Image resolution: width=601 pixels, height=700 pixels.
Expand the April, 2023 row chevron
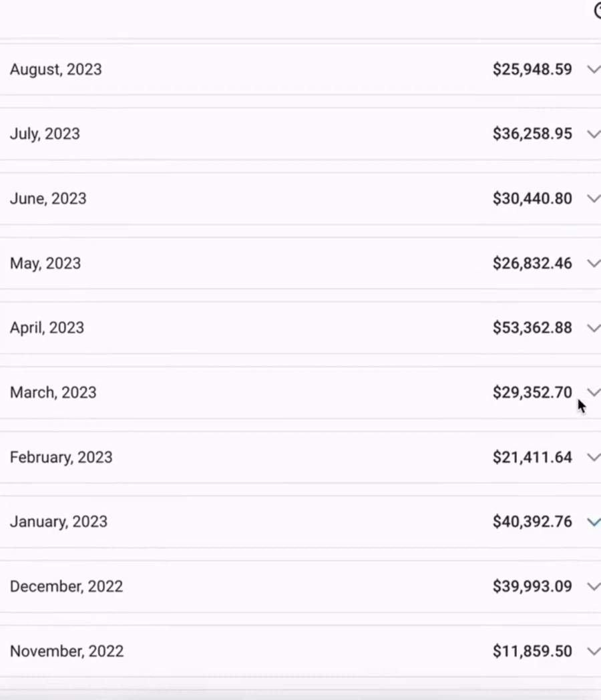593,327
